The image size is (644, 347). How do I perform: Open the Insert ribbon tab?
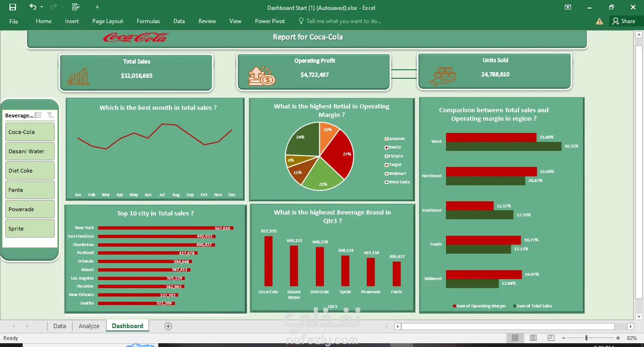coord(72,21)
